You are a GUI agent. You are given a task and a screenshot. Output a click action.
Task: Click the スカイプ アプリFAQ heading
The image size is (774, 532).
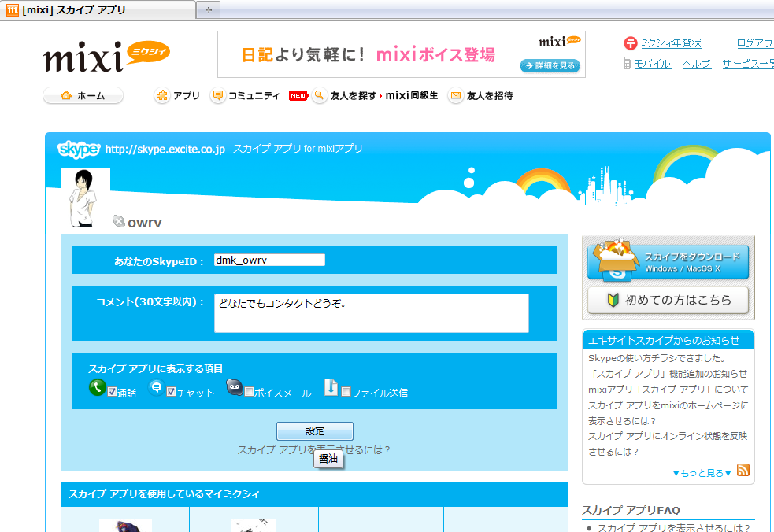point(631,510)
